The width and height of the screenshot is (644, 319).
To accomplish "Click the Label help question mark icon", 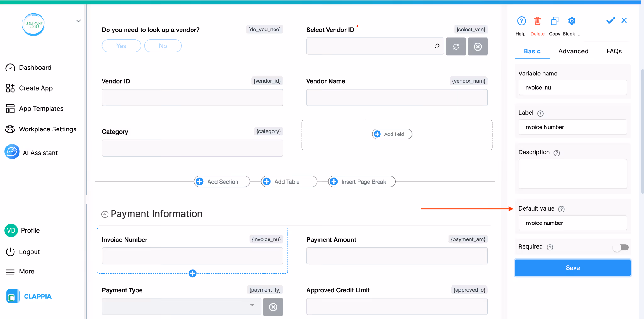I will [541, 113].
